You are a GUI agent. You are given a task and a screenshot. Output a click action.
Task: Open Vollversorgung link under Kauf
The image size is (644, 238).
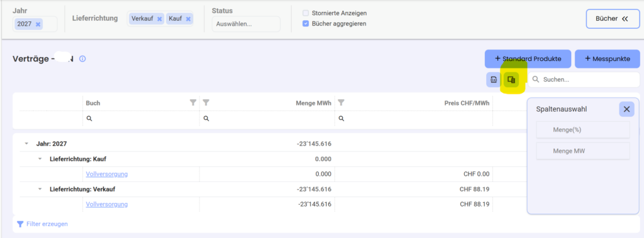(x=107, y=174)
